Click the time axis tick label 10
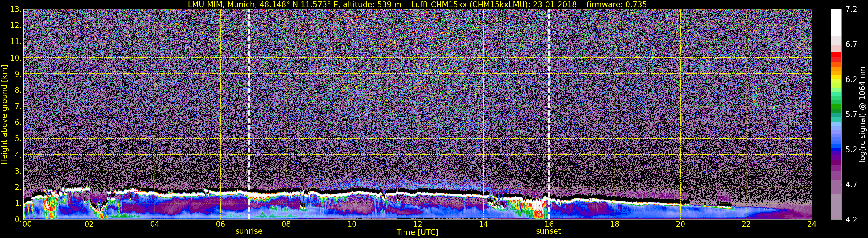 pos(352,224)
